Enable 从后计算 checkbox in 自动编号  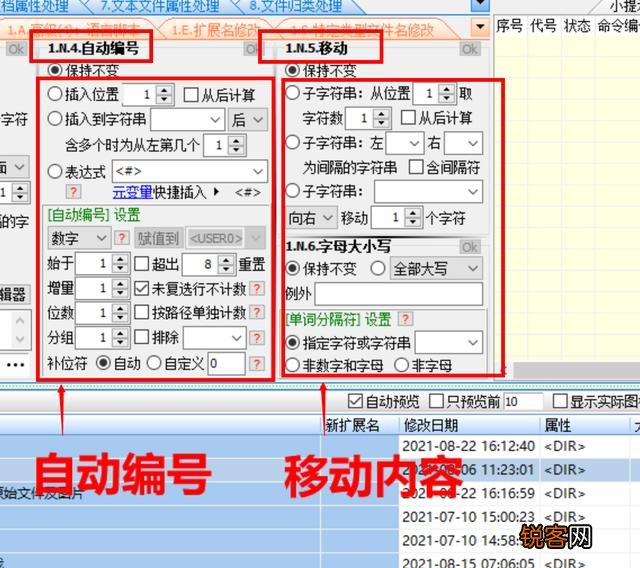point(191,95)
